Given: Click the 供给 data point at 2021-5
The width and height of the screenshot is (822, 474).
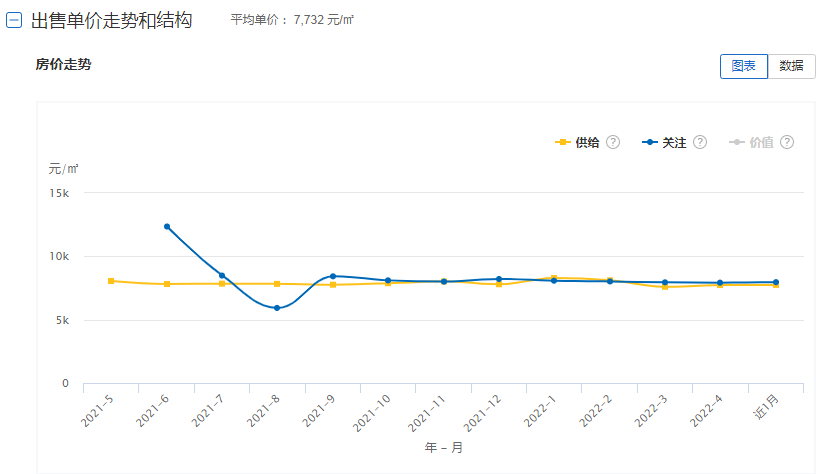Looking at the screenshot, I should (111, 281).
